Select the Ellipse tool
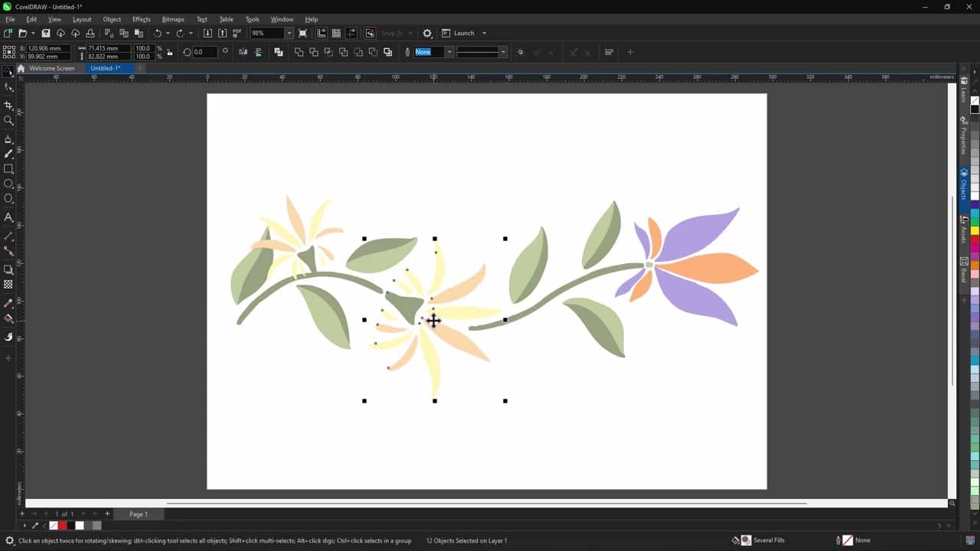 tap(8, 184)
